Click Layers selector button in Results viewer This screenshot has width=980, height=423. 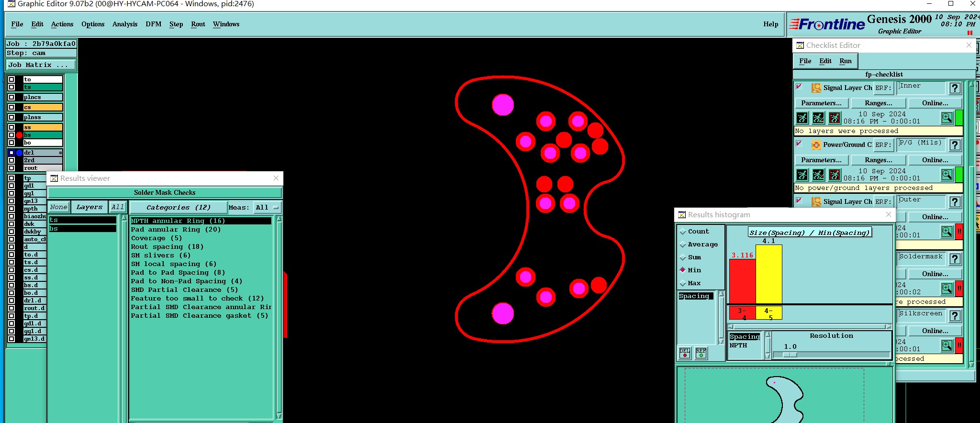point(89,207)
